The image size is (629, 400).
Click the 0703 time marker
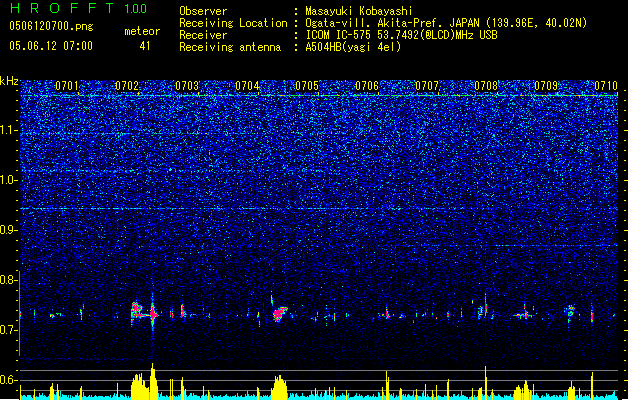pos(187,86)
